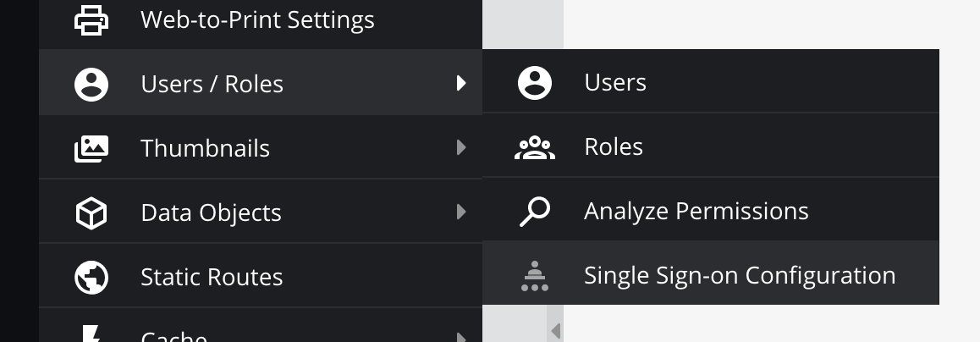Click the Roles group-of-people icon
The height and width of the screenshot is (342, 980).
click(535, 147)
